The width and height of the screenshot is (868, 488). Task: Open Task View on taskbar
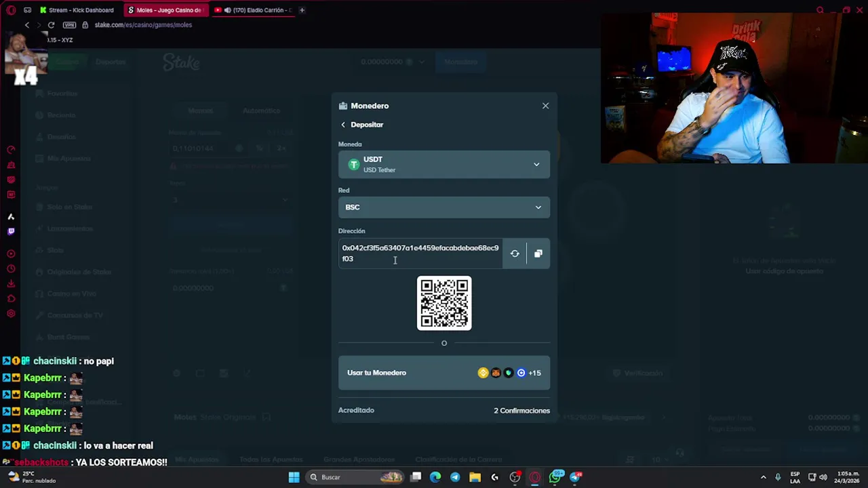click(x=416, y=477)
